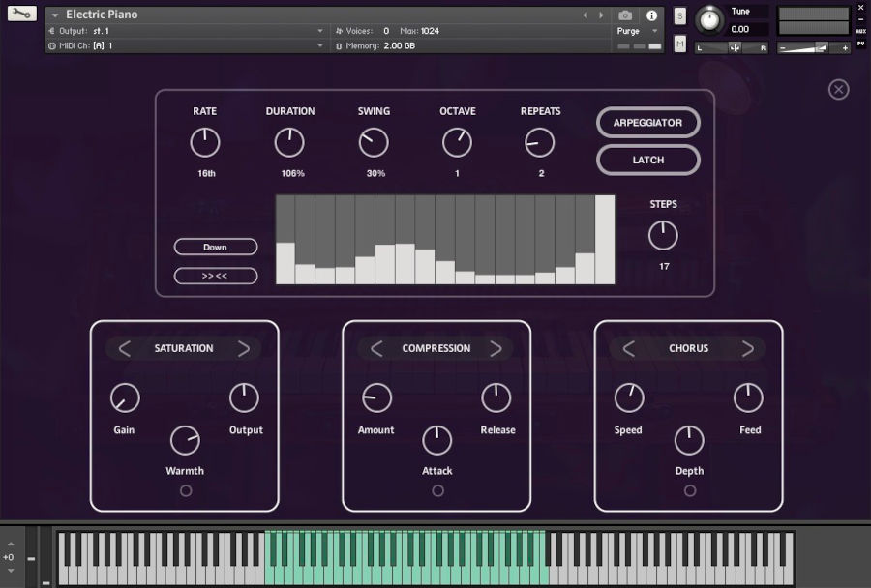This screenshot has height=588, width=871.
Task: Enable the ARPEGGIATOR button
Action: (647, 123)
